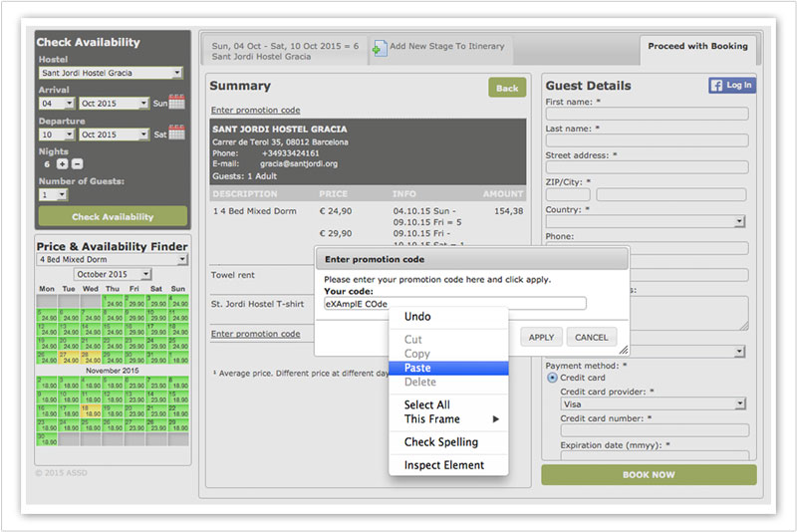Click the Street address input field

tap(647, 167)
